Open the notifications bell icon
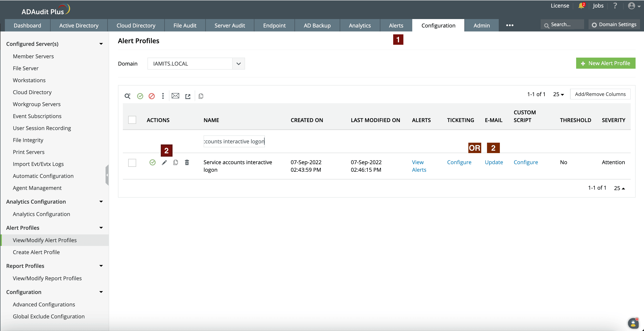This screenshot has height=331, width=644. point(581,6)
